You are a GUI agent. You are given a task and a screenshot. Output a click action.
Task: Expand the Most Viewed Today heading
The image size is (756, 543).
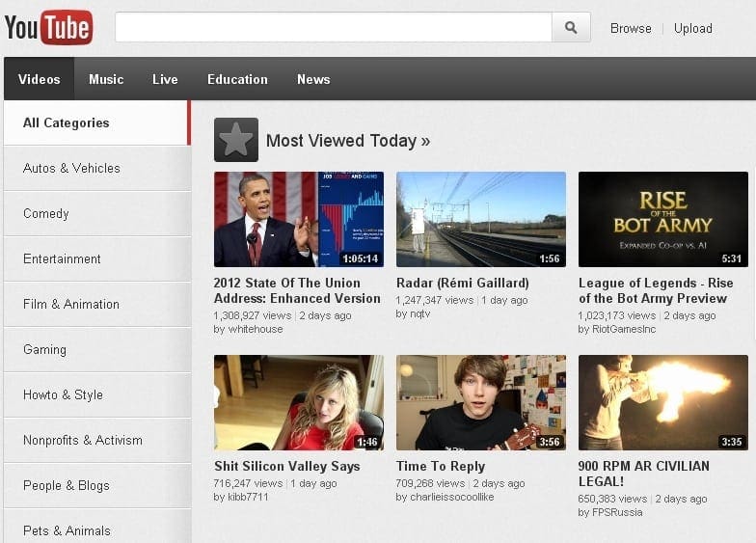[347, 141]
